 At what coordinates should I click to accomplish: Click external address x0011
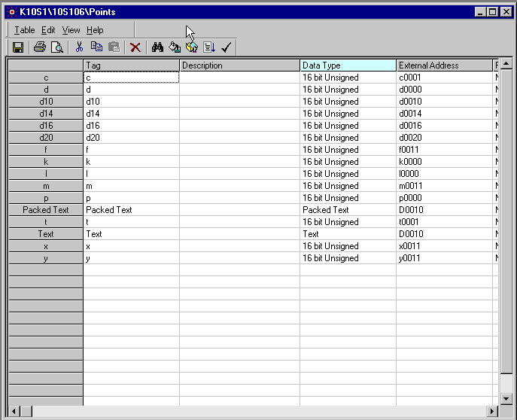click(445, 246)
